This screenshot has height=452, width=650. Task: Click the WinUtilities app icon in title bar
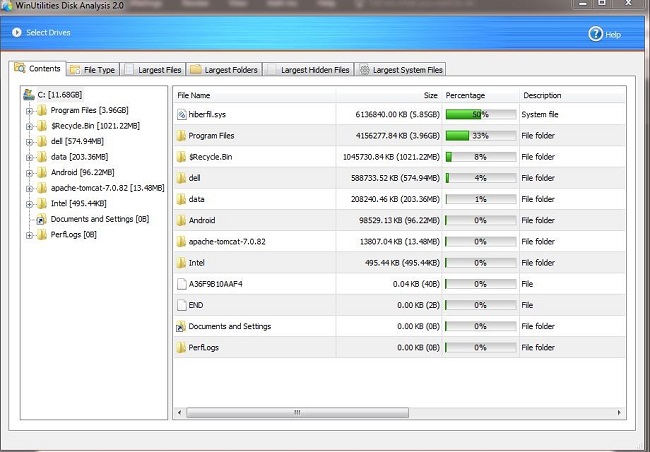(7, 6)
